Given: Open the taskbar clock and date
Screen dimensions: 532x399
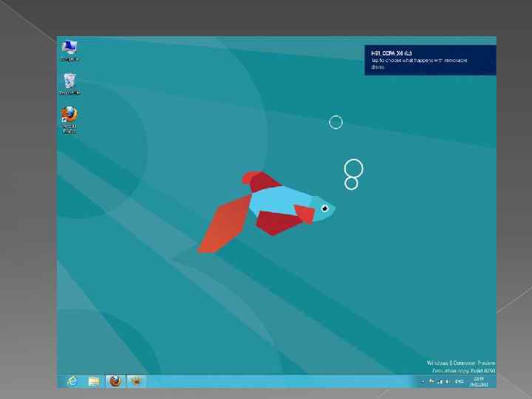Looking at the screenshot, I should 479,382.
